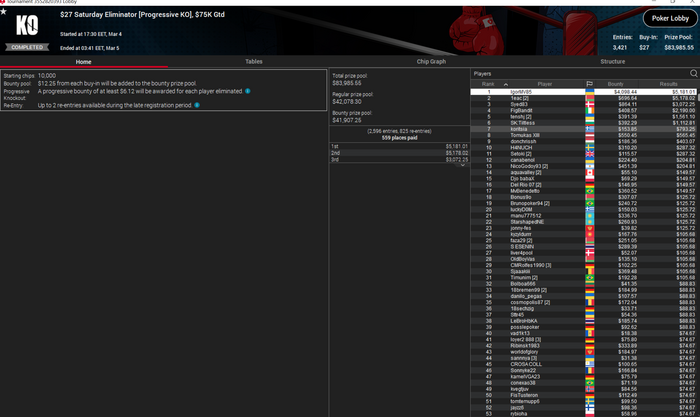Sort players by country flag column
The width and height of the screenshot is (700, 417).
589,84
